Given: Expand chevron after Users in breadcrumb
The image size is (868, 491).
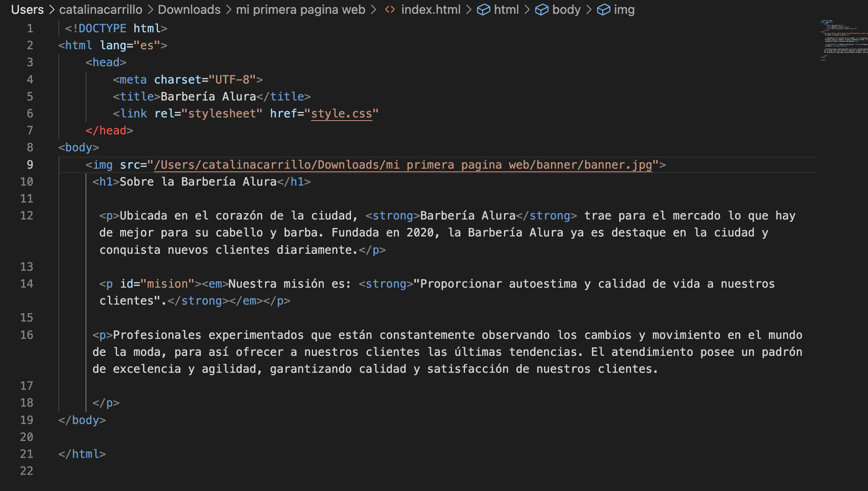Looking at the screenshot, I should tap(52, 9).
